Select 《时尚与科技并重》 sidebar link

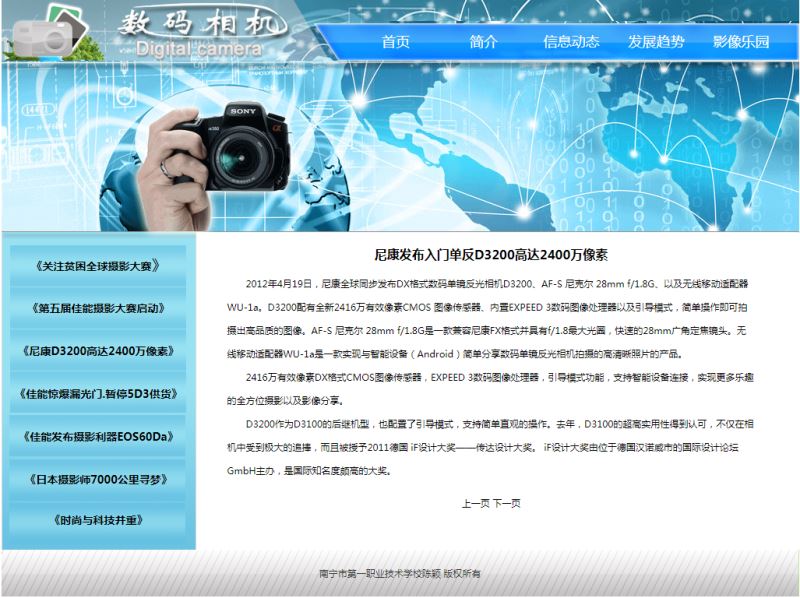click(97, 521)
